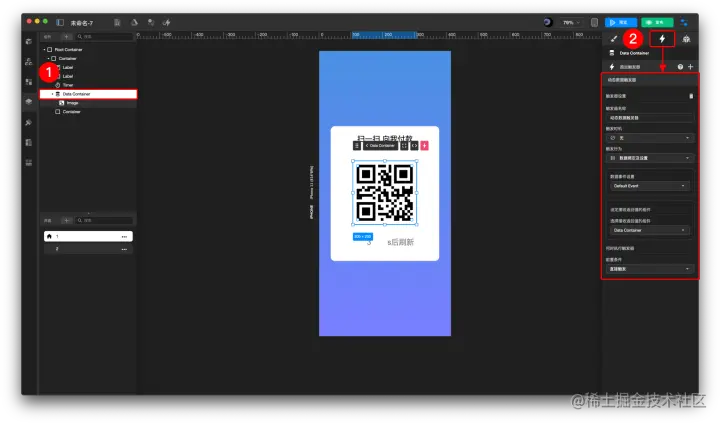The height and width of the screenshot is (423, 720).
Task: Click the code brackets icon on canvas toolbar
Action: pyautogui.click(x=414, y=146)
